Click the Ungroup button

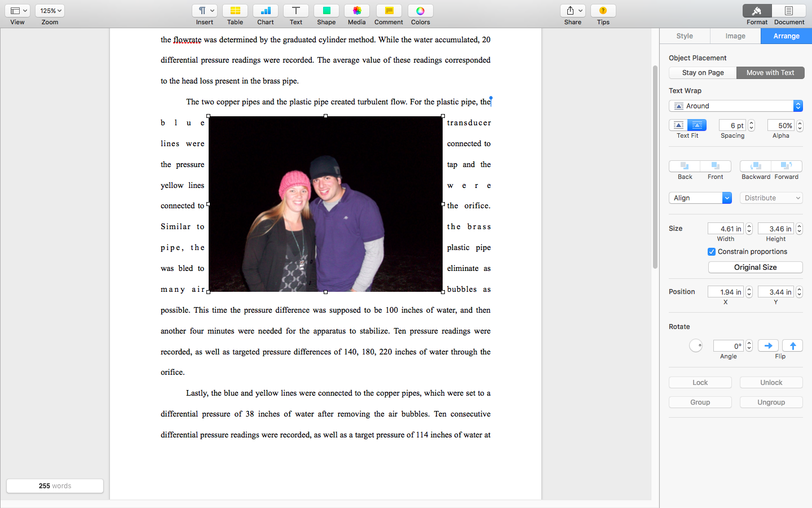pos(771,402)
